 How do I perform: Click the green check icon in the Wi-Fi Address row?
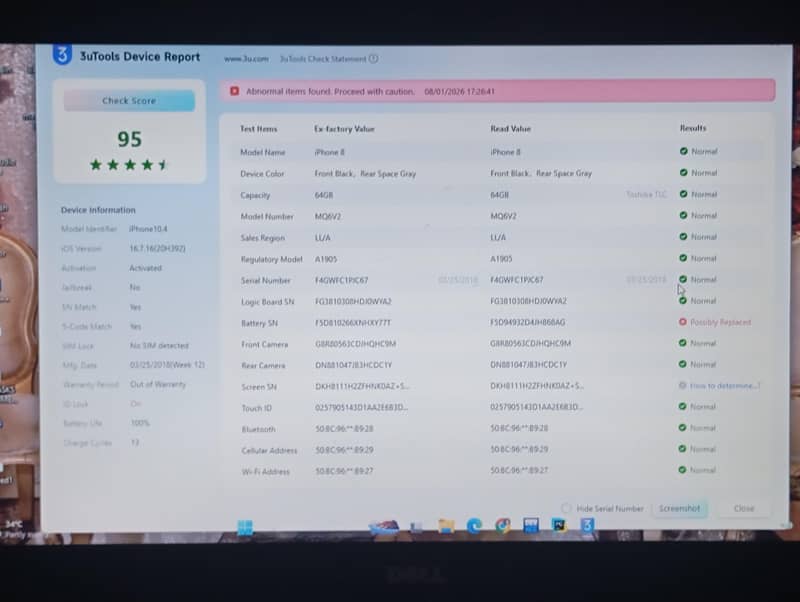(x=683, y=470)
